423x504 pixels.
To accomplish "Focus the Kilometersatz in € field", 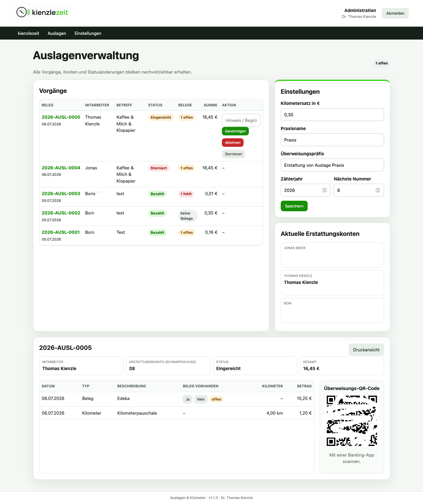I will 332,115.
